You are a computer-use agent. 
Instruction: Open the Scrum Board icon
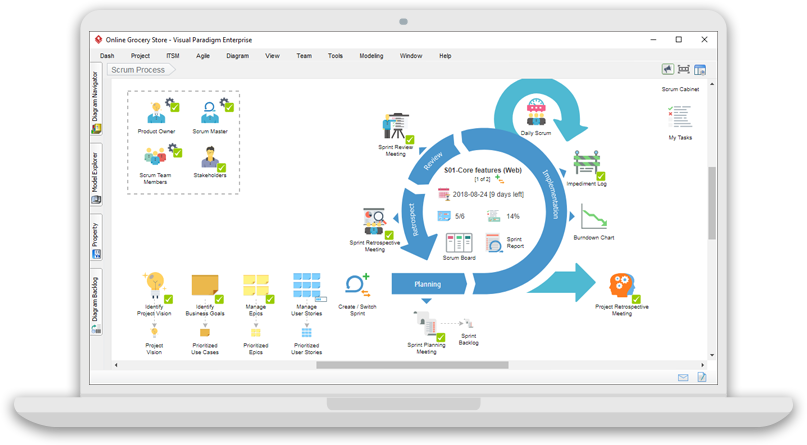pyautogui.click(x=459, y=243)
